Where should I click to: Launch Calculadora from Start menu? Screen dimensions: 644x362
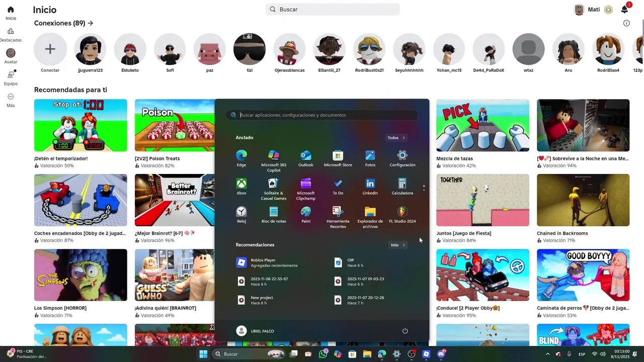click(403, 186)
